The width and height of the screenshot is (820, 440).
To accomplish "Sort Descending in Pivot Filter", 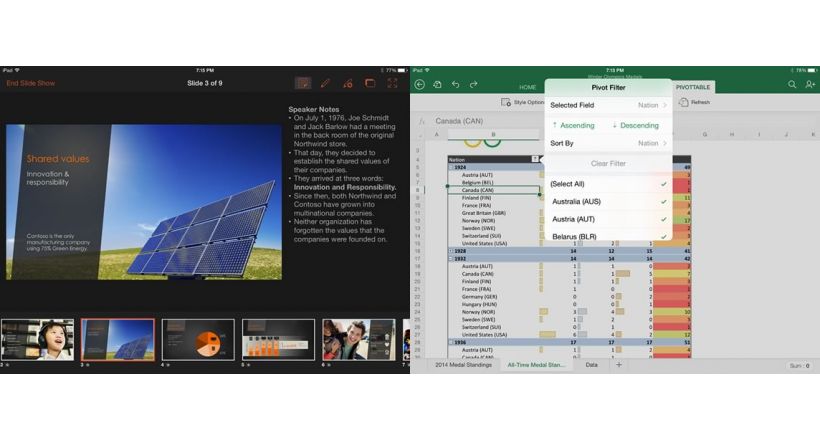I will [635, 126].
